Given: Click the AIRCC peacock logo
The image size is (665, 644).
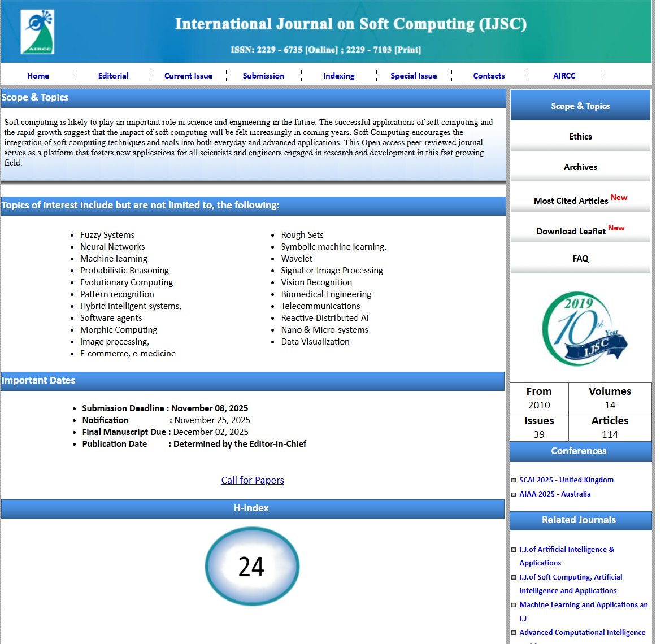Looking at the screenshot, I should 37,32.
